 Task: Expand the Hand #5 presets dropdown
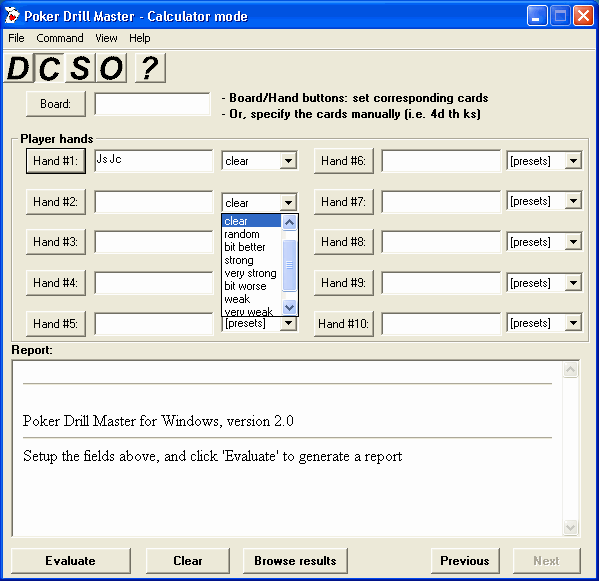coord(288,324)
